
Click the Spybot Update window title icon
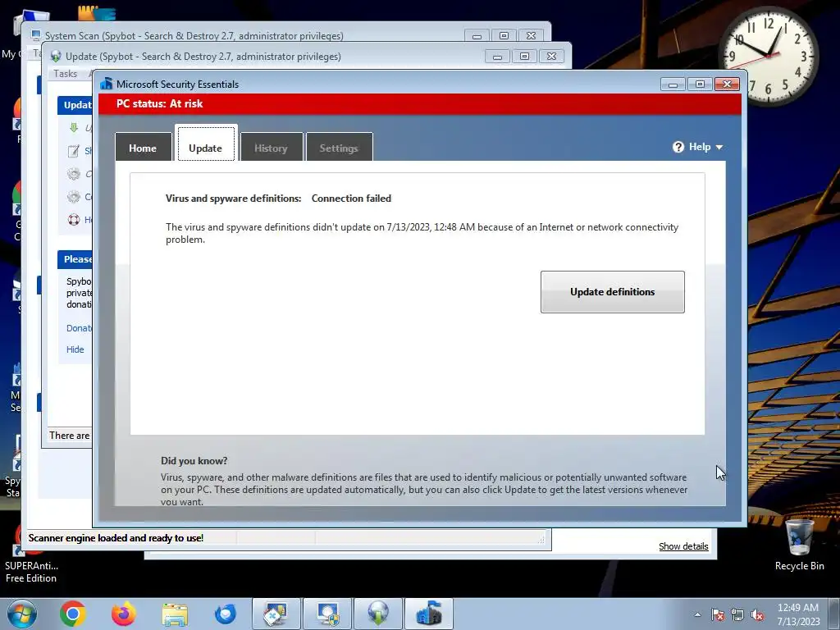[x=56, y=57]
